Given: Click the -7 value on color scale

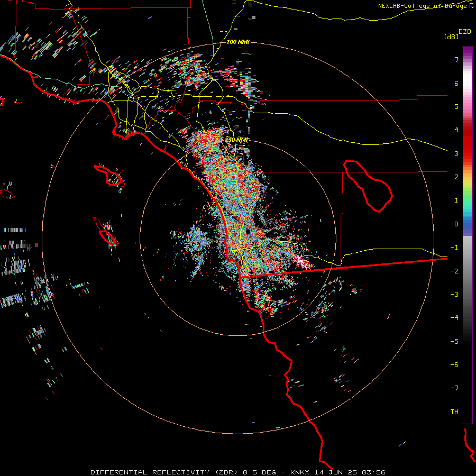Looking at the screenshot, I should [454, 388].
